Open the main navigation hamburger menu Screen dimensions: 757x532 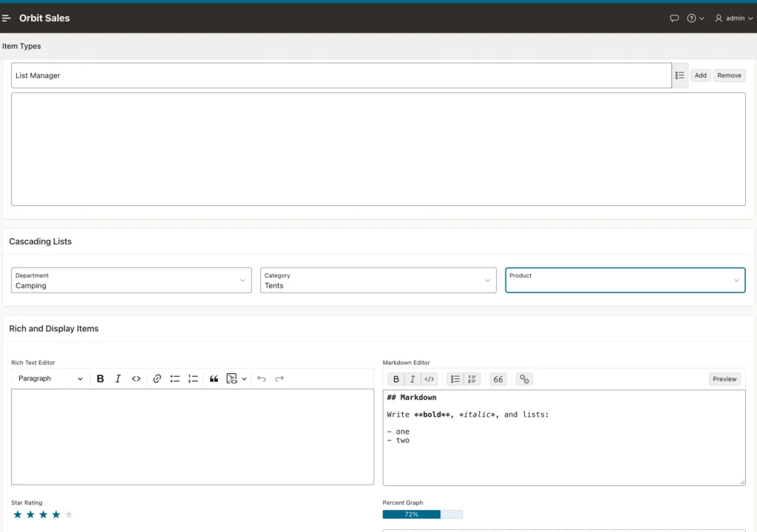tap(6, 18)
